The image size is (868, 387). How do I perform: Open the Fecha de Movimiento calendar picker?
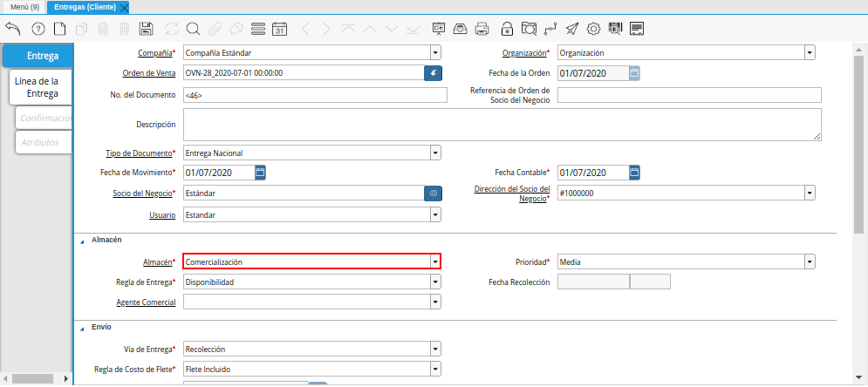click(261, 173)
